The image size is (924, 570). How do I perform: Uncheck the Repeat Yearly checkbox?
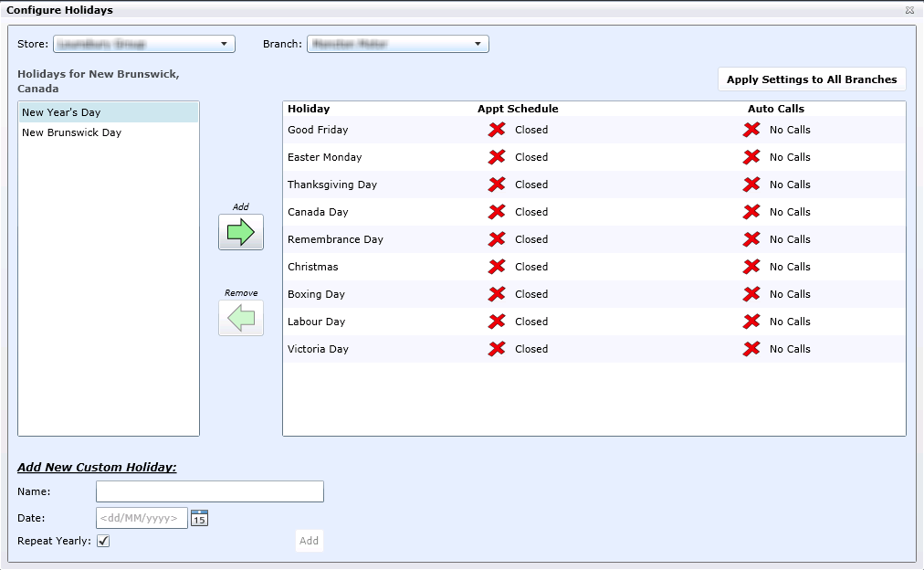103,541
